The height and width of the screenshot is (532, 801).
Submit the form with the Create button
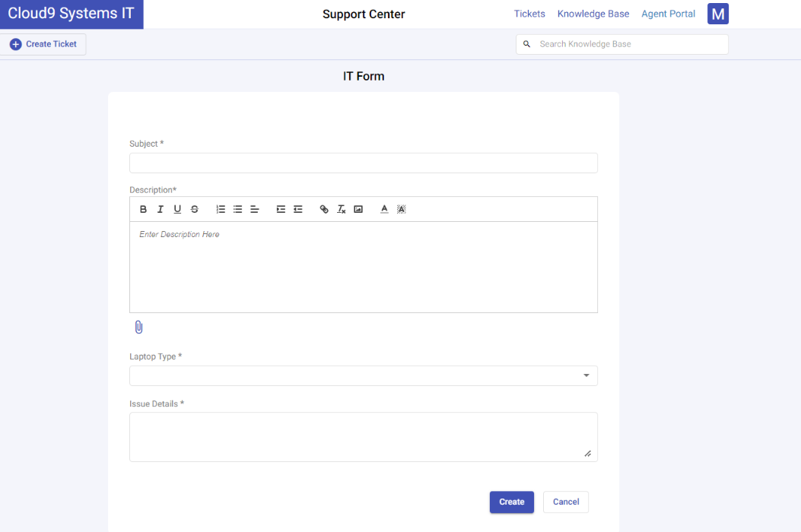tap(511, 502)
